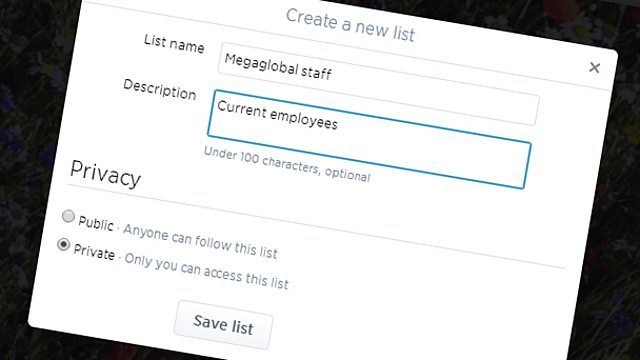Click the word 'employees' in the description
The image size is (640, 360).
(x=304, y=119)
